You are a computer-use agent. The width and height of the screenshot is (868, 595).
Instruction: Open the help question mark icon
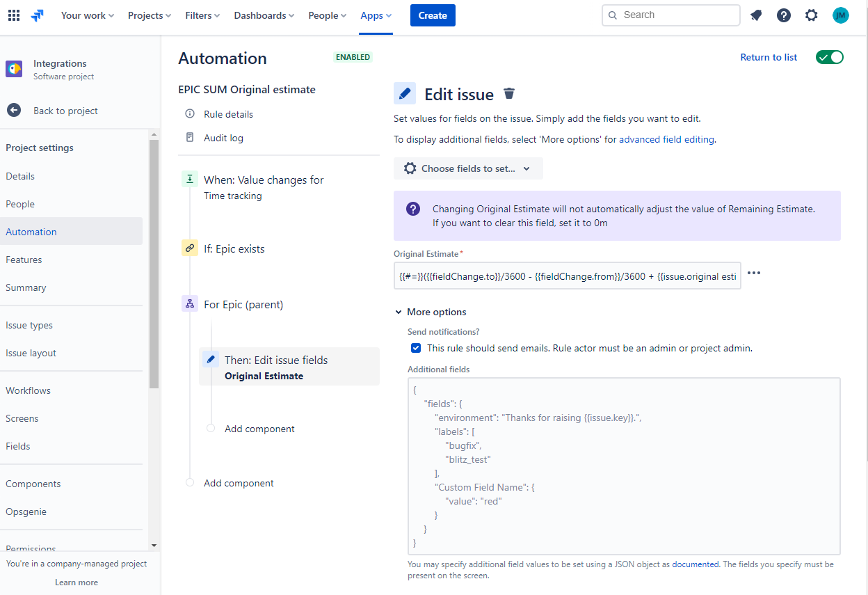tap(784, 15)
